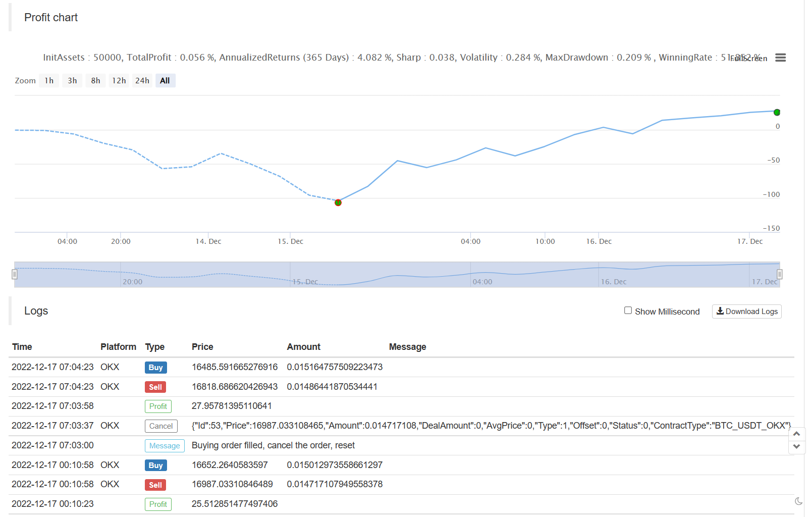Viewport: 812px width, 517px height.
Task: Click timestamp 2022-12-17 00:10:23
Action: (x=52, y=504)
